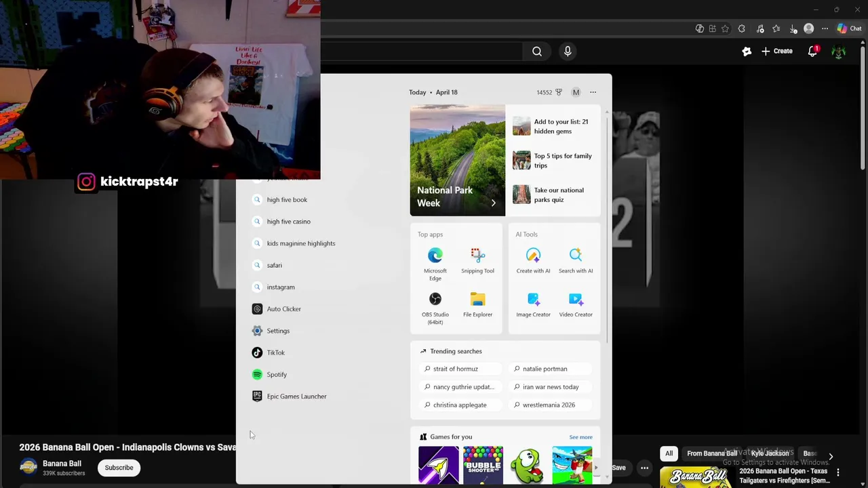The image size is (868, 488).
Task: Open Bubble Shooter game thumbnail
Action: pyautogui.click(x=483, y=466)
